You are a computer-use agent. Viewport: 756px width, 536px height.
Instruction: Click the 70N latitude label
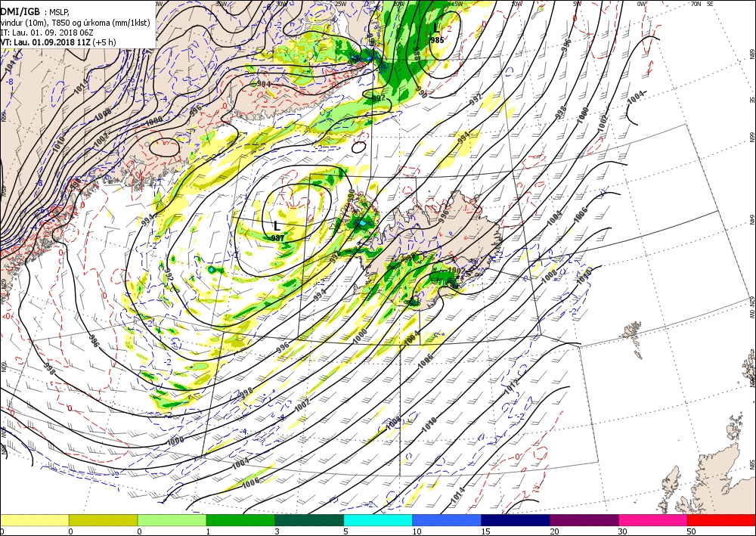click(696, 4)
